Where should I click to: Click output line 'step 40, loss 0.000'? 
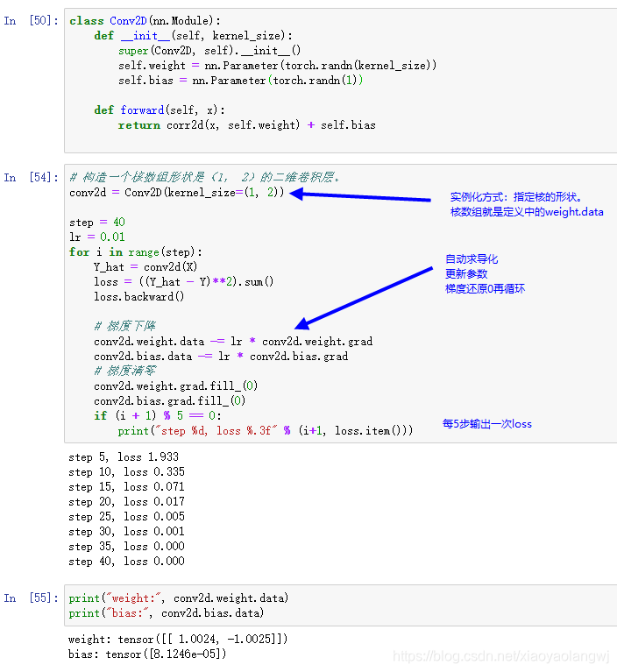tap(126, 562)
